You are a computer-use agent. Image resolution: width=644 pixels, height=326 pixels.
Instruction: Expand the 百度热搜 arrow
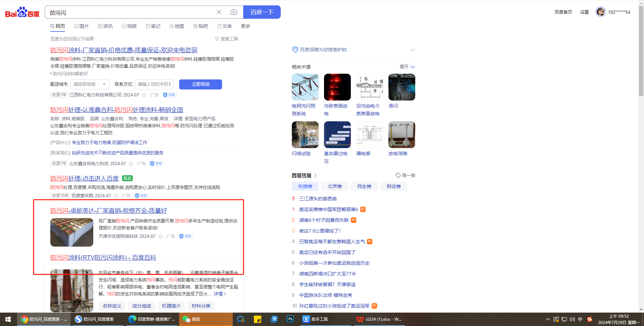316,175
